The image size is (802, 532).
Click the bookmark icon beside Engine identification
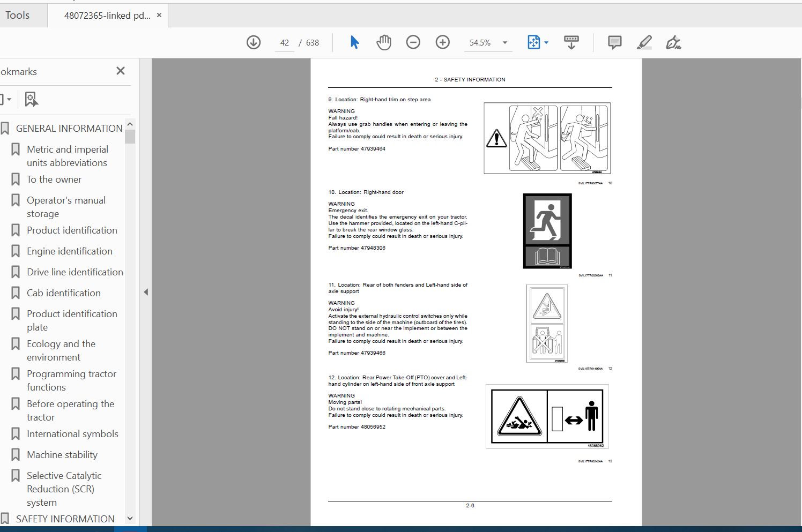tap(16, 251)
